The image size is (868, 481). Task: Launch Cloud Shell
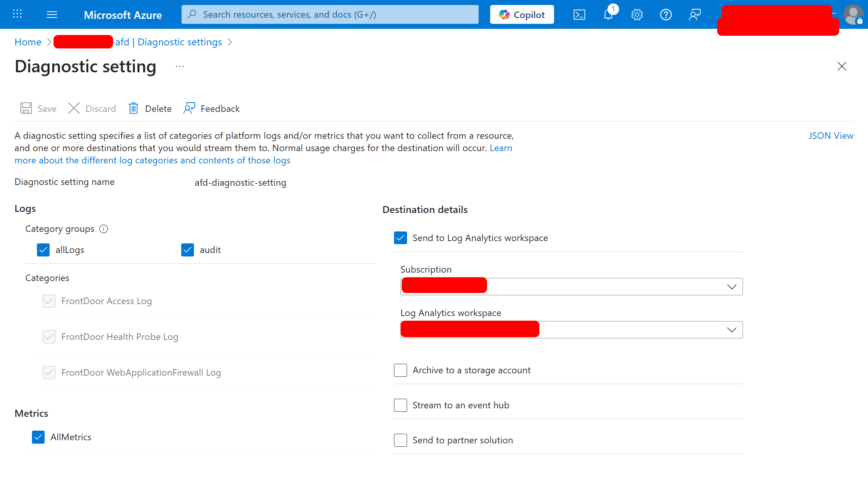click(579, 14)
